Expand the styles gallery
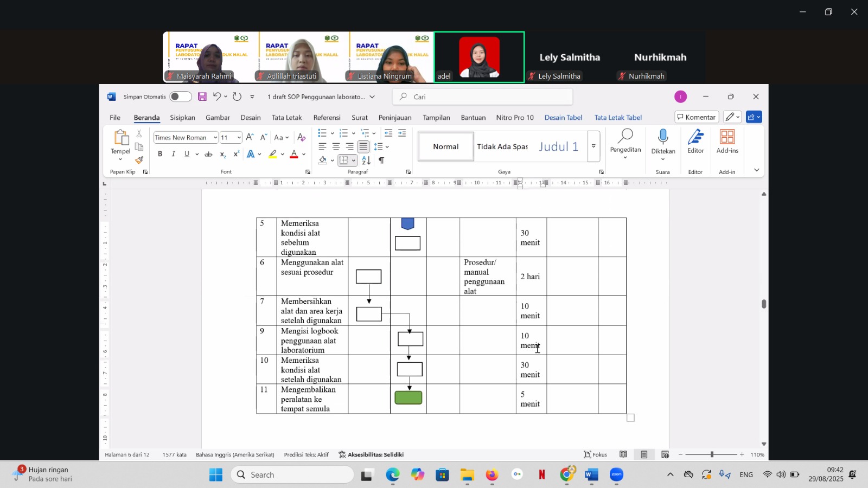 pos(593,146)
